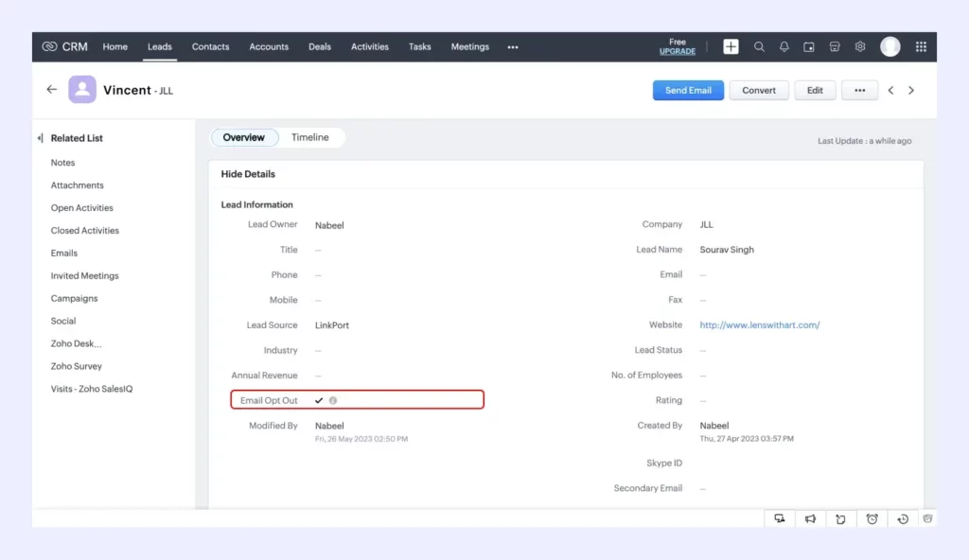Open the calendar icon in top bar

pos(808,46)
